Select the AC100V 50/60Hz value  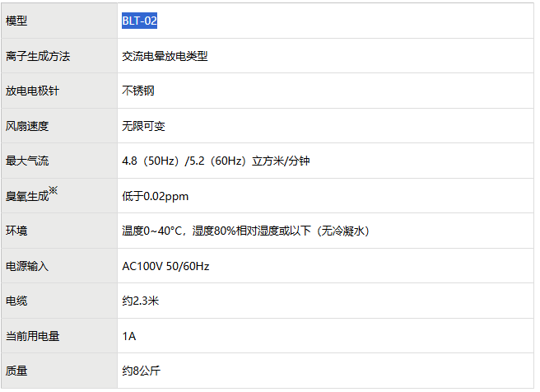coord(165,266)
